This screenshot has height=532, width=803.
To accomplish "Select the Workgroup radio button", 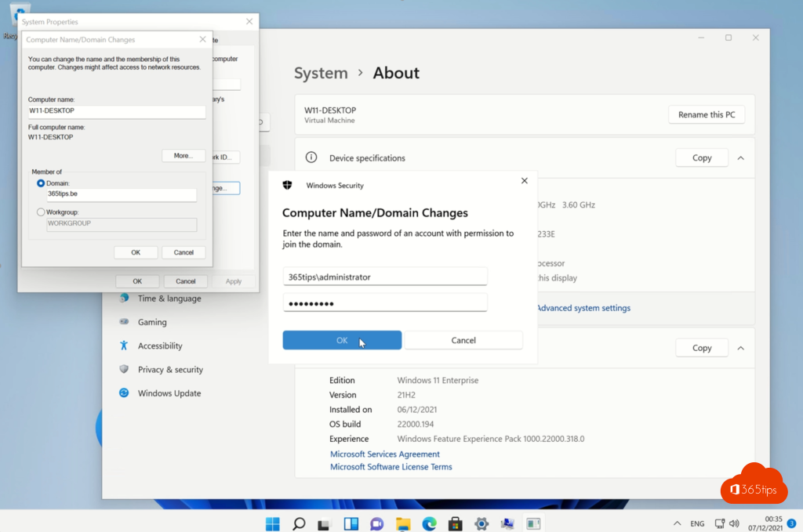I will [41, 212].
